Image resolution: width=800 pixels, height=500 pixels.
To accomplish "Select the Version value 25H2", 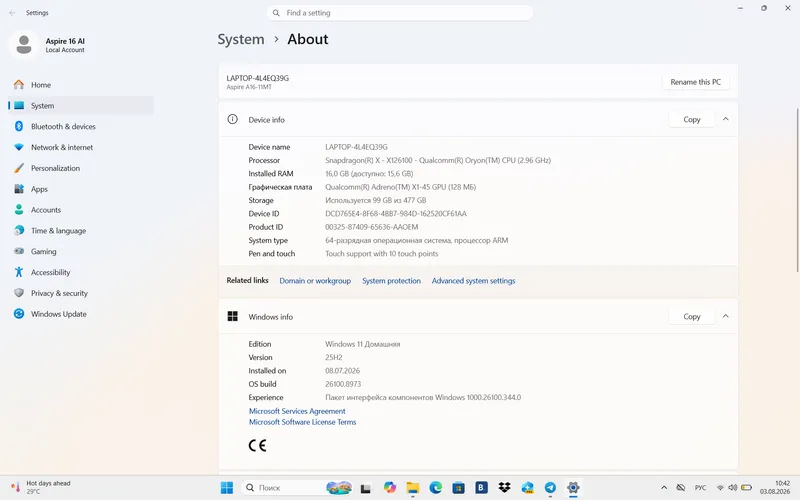I will pyautogui.click(x=334, y=358).
